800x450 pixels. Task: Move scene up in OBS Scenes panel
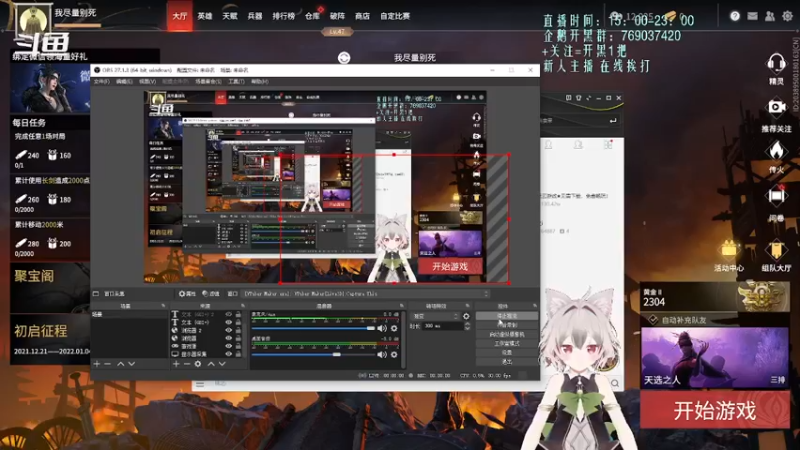click(x=120, y=364)
